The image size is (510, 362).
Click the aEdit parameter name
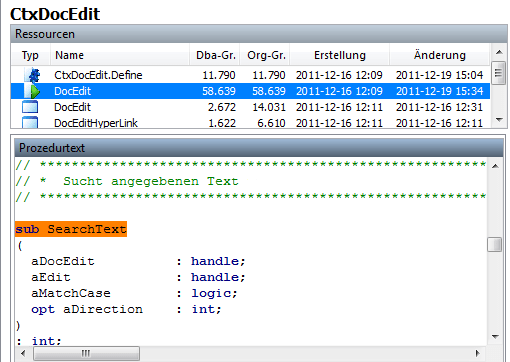pyautogui.click(x=51, y=277)
